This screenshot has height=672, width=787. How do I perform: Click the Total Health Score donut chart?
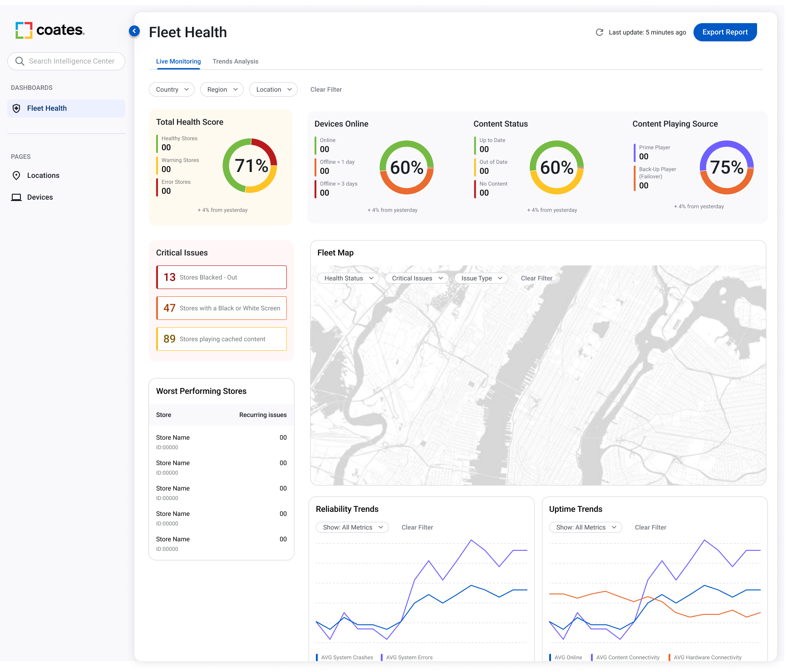(250, 166)
